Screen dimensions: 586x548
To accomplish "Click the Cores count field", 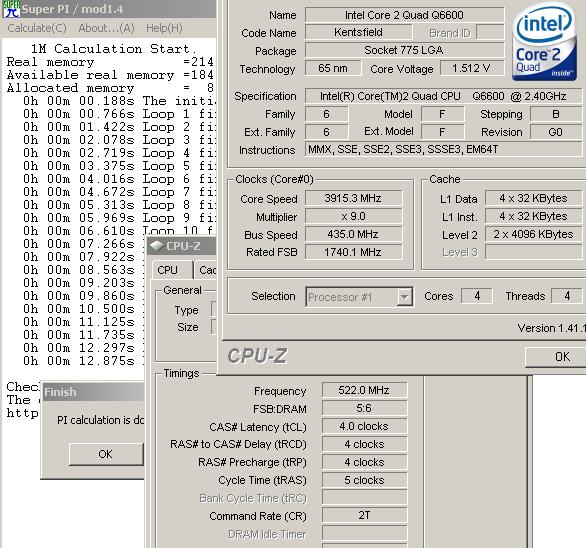I will 477,296.
